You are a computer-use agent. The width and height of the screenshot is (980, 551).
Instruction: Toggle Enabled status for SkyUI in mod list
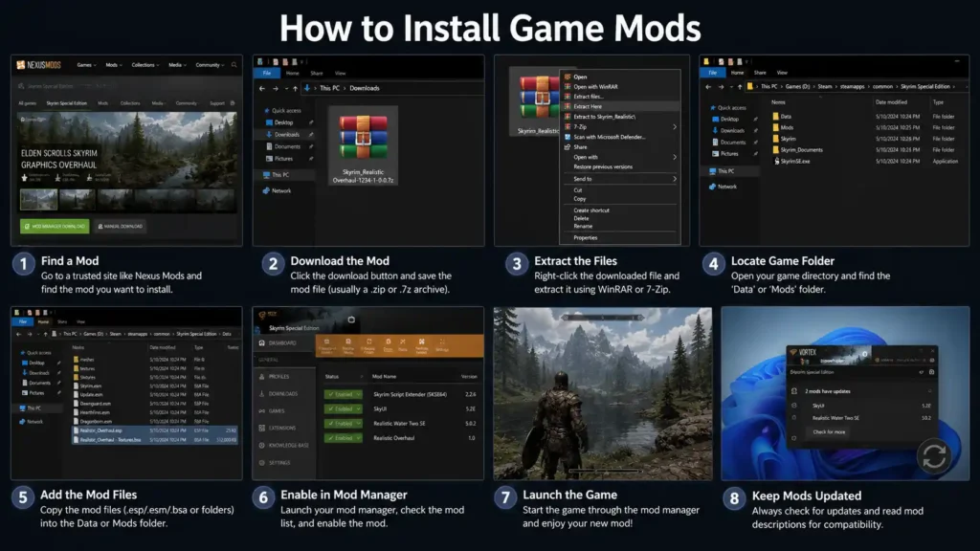344,408
